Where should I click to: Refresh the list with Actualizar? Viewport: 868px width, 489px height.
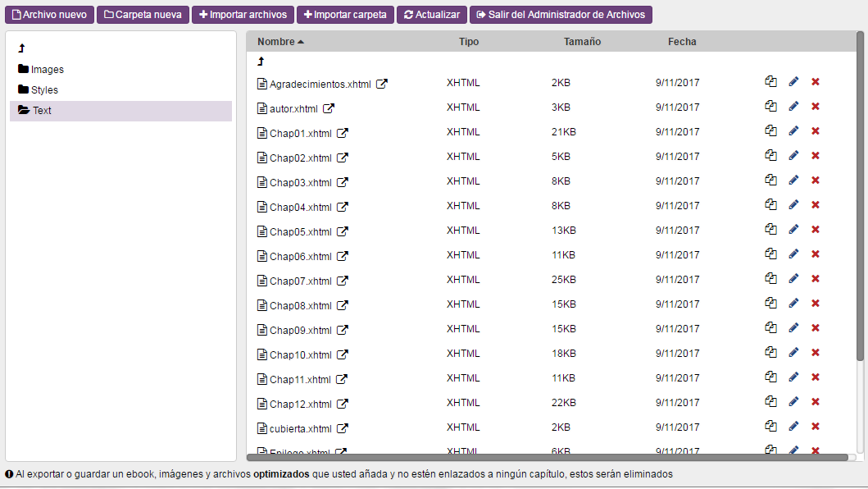432,15
